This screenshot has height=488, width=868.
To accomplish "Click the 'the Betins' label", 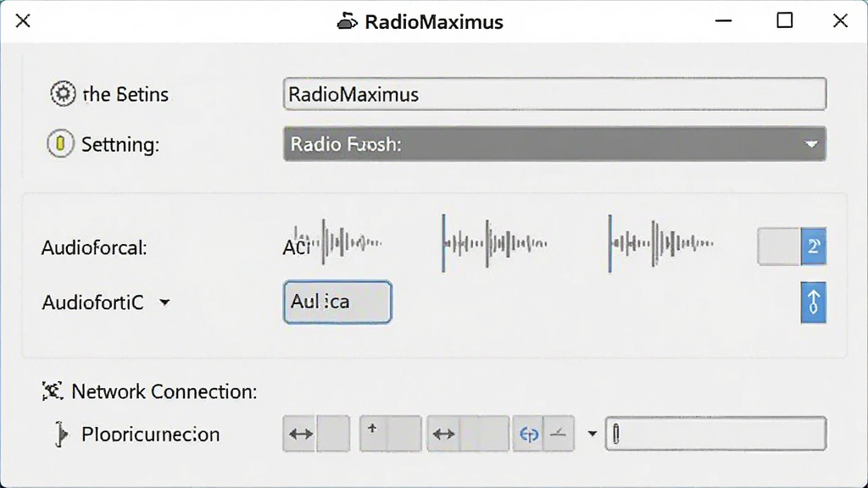I will pyautogui.click(x=125, y=95).
